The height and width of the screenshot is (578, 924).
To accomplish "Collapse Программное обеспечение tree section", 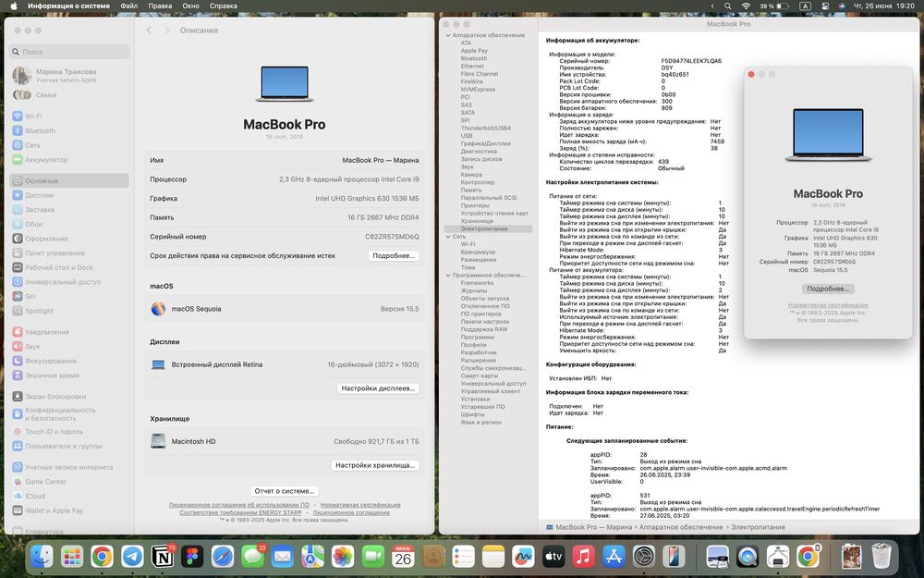I will tap(448, 276).
